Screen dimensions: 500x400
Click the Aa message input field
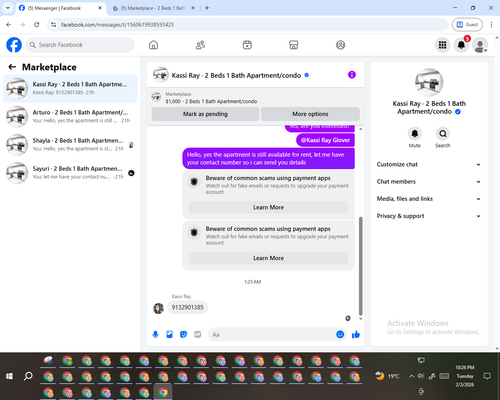point(272,334)
